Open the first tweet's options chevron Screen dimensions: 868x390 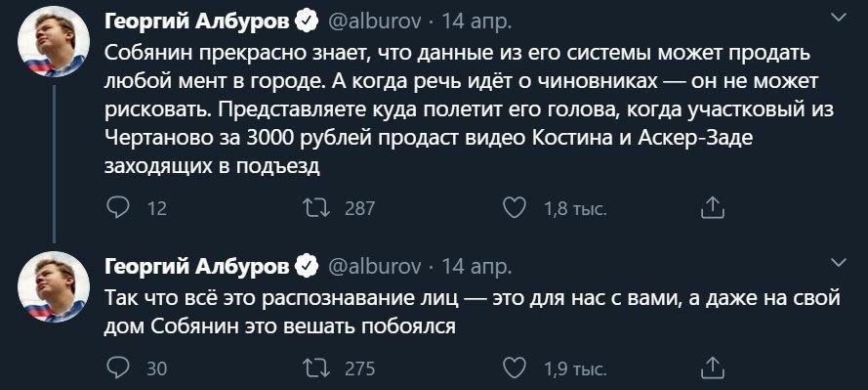click(x=840, y=18)
